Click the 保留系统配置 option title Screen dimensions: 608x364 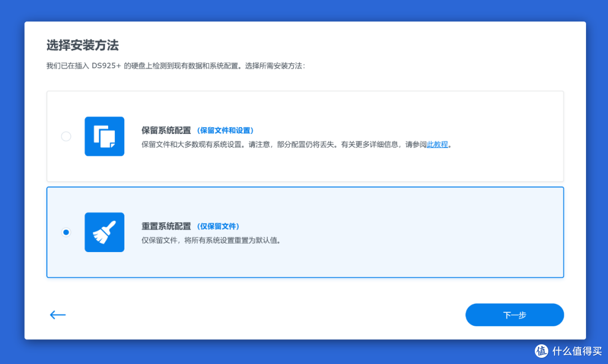coord(166,131)
